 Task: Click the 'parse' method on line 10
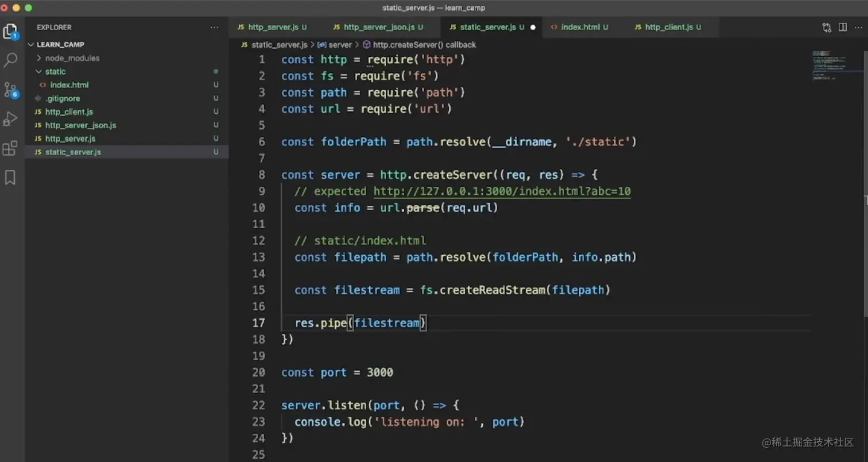pyautogui.click(x=423, y=208)
